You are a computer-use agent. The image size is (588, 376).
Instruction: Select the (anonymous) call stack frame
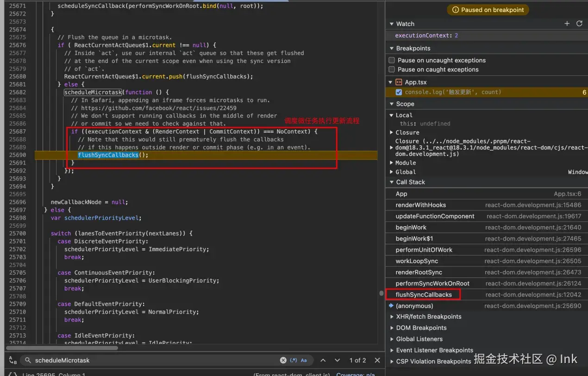pyautogui.click(x=487, y=306)
